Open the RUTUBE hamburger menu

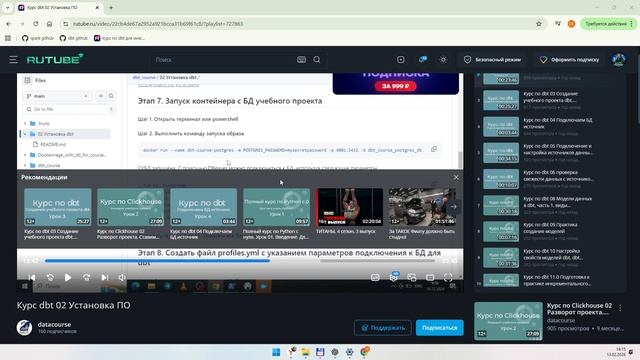[13, 60]
